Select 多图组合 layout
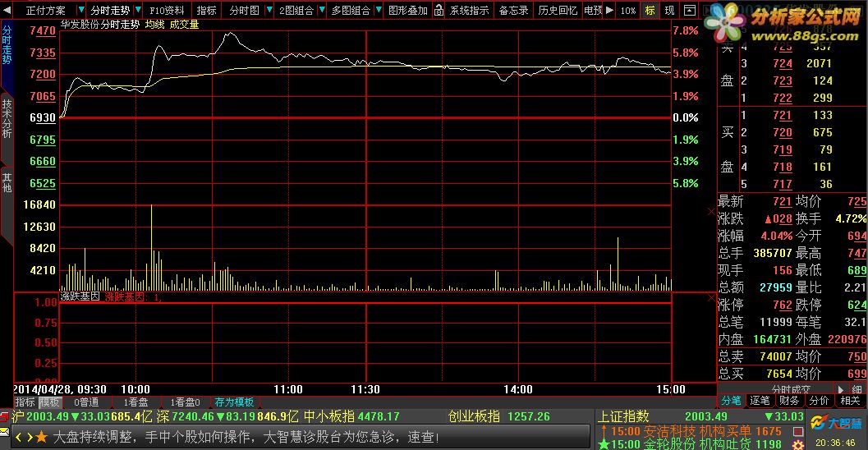This screenshot has width=868, height=450. coord(351,10)
